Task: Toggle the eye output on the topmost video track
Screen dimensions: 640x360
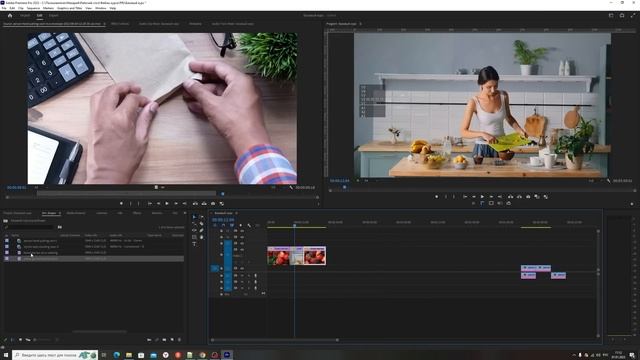Action: pos(242,231)
